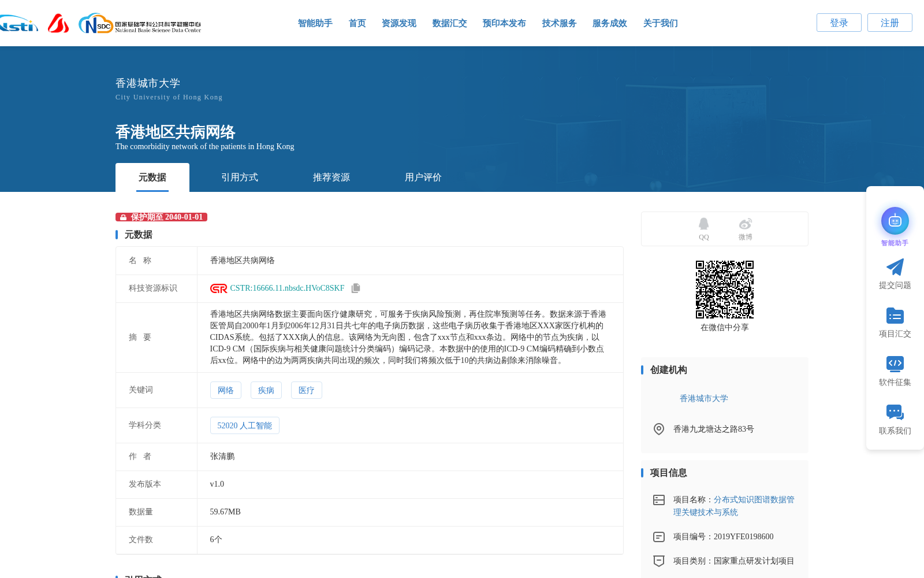Select the 元数据 tab
The height and width of the screenshot is (578, 924).
(152, 177)
